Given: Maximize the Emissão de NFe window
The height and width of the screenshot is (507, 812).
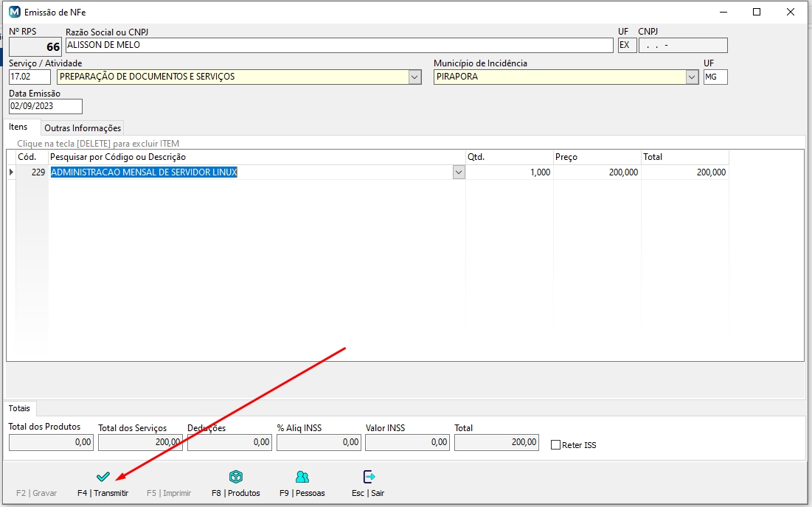Looking at the screenshot, I should click(x=757, y=12).
